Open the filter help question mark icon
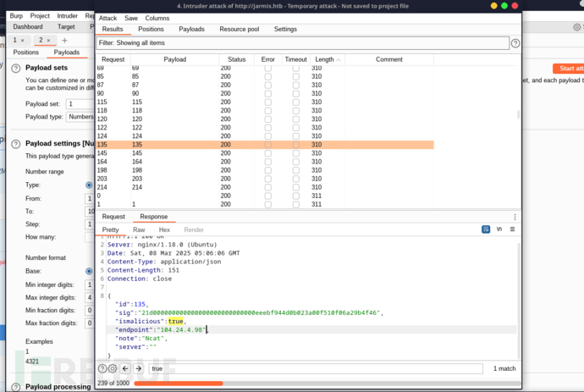The width and height of the screenshot is (584, 392). tap(515, 43)
